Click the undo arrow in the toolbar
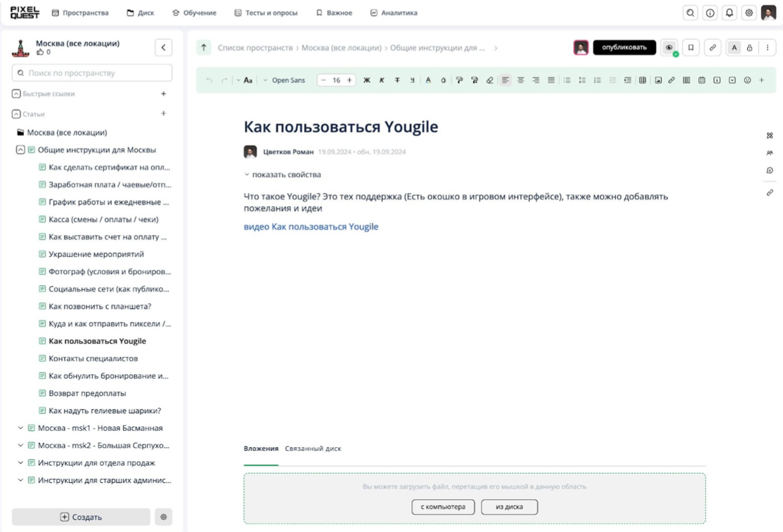Screen dimensions: 783x532 (209, 80)
